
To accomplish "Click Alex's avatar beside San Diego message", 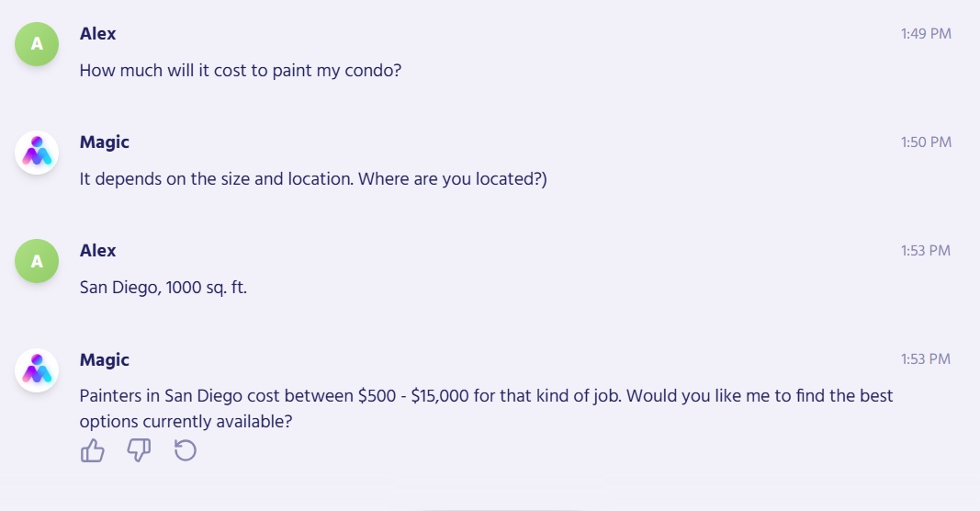I will tap(37, 261).
